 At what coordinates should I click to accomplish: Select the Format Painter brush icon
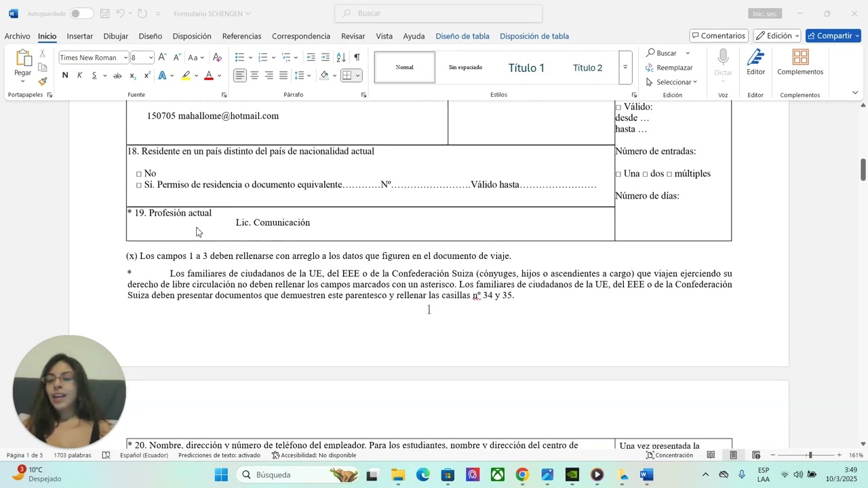point(43,81)
